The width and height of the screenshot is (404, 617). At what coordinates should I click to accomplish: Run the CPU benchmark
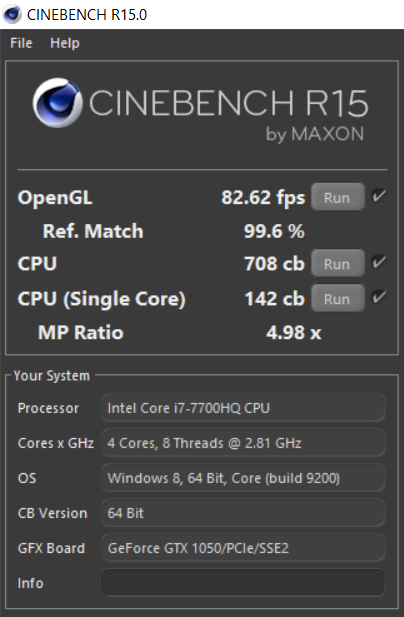(x=338, y=264)
